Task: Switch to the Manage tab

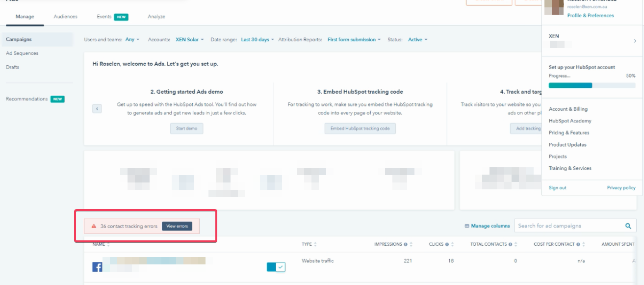Action: click(x=25, y=17)
